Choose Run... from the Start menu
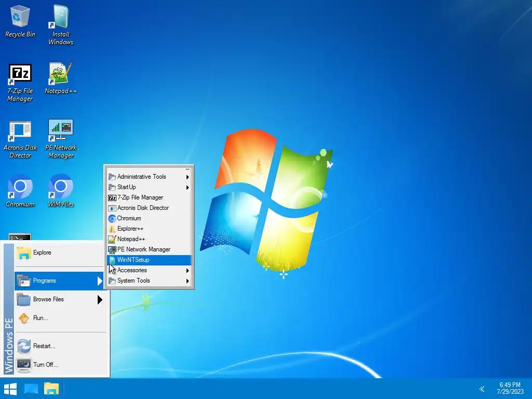The image size is (532, 399). tap(60, 318)
